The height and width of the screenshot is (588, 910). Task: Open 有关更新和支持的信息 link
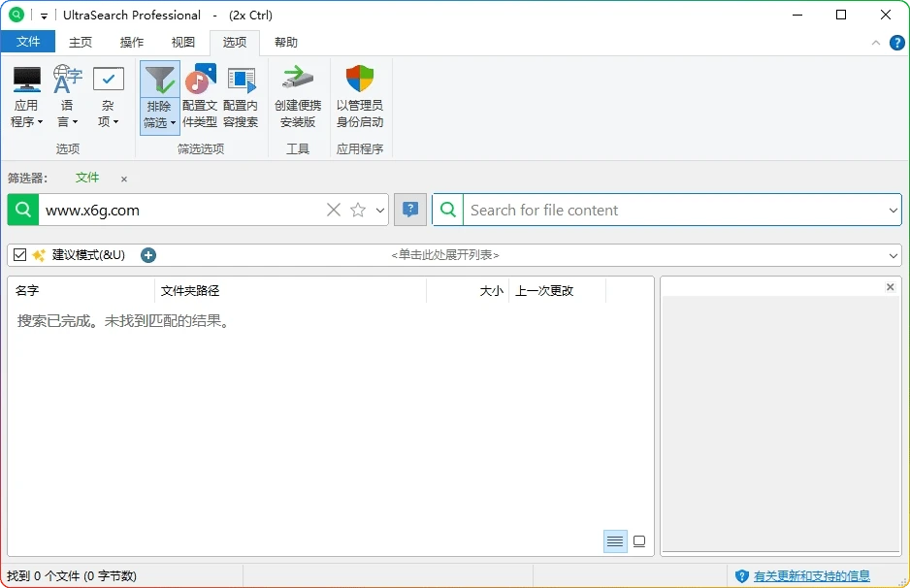(x=811, y=575)
